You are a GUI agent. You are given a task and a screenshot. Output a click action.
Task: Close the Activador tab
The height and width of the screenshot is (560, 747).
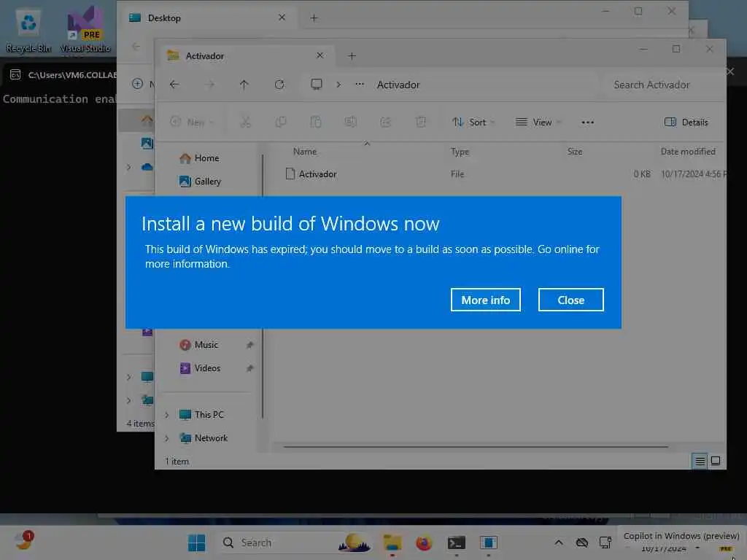coord(320,55)
